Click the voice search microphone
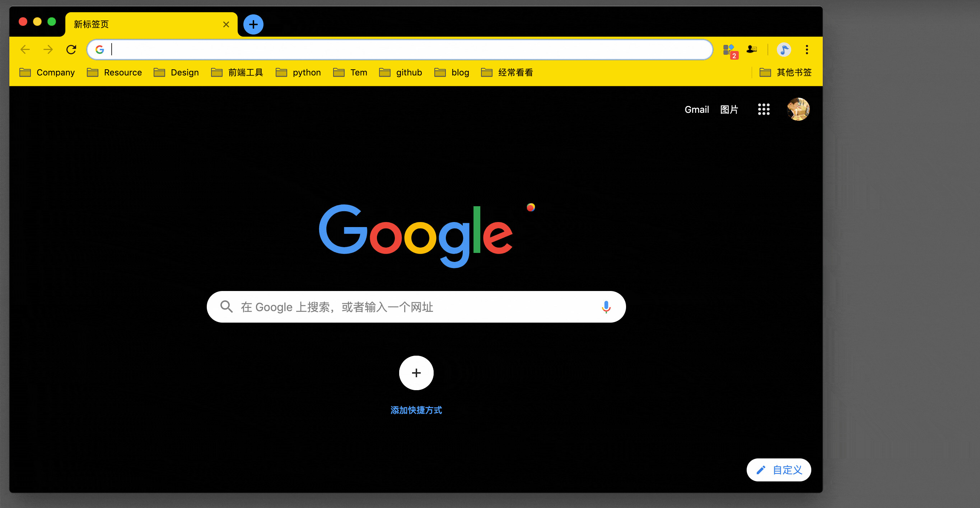980x508 pixels. point(606,307)
